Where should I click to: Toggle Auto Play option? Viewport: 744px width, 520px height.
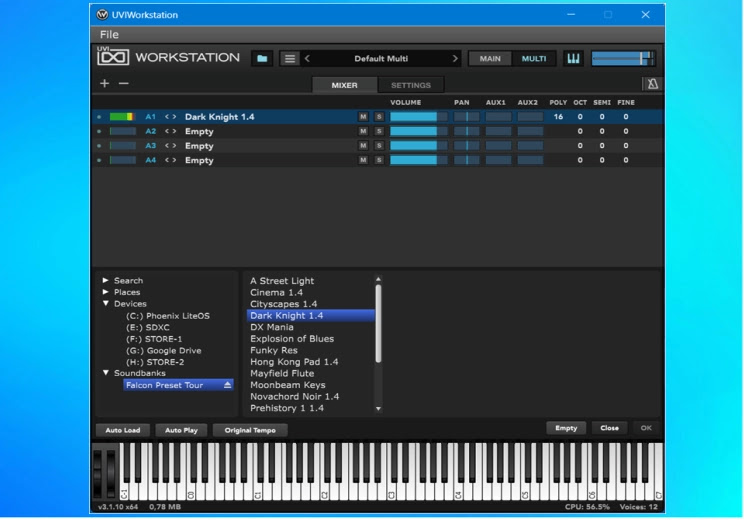181,430
